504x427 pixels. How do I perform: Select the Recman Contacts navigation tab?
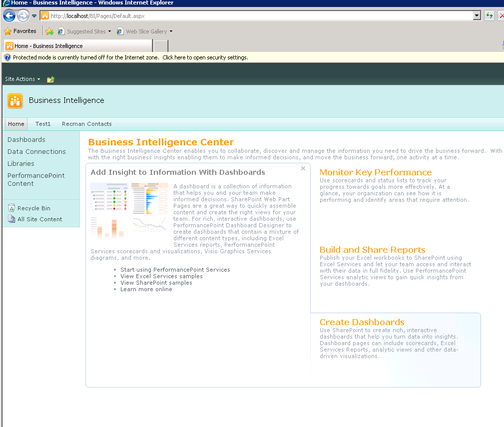coord(87,124)
